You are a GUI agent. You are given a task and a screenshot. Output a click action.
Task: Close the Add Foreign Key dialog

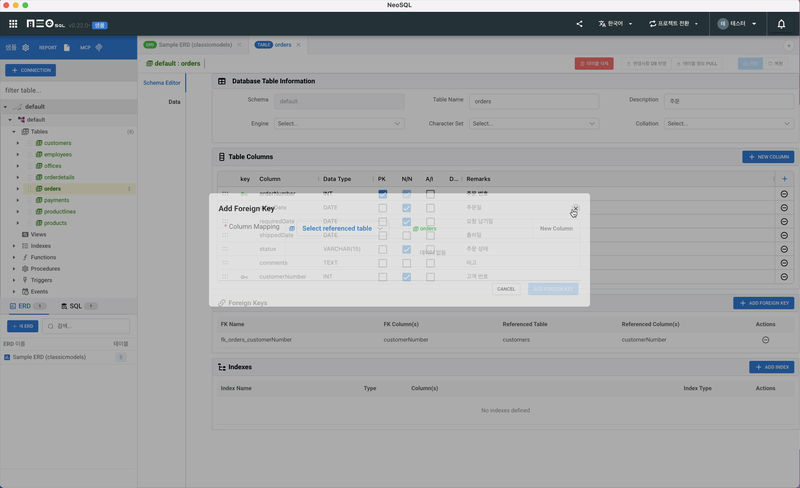coord(575,208)
